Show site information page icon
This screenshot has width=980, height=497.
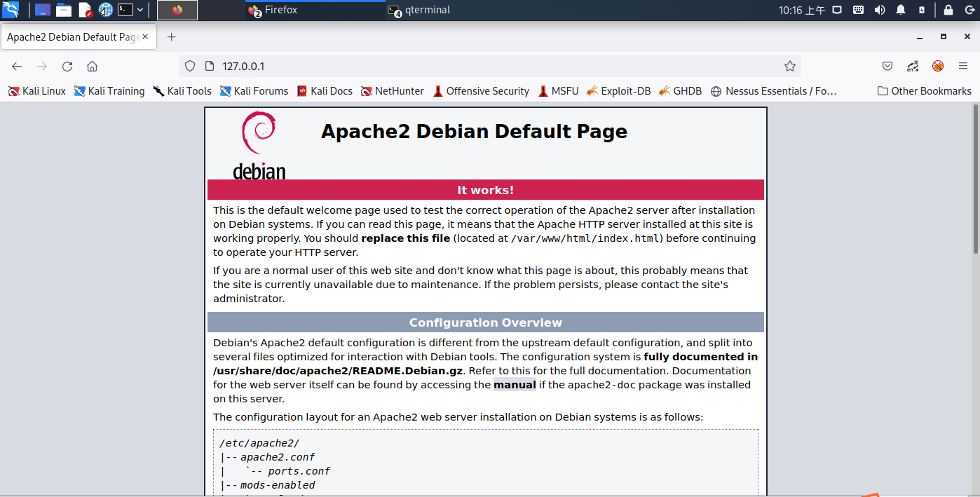point(208,66)
